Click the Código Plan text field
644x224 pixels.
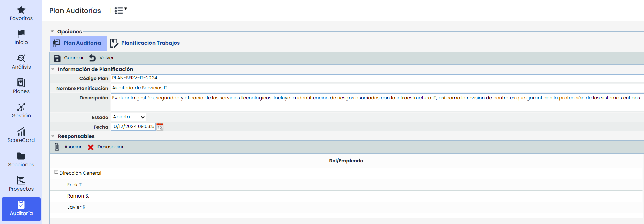click(x=374, y=78)
